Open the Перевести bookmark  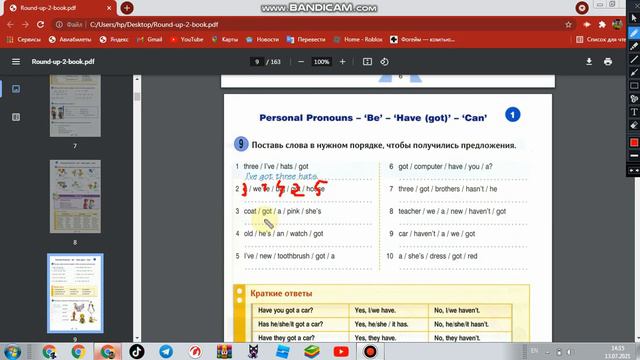click(306, 40)
